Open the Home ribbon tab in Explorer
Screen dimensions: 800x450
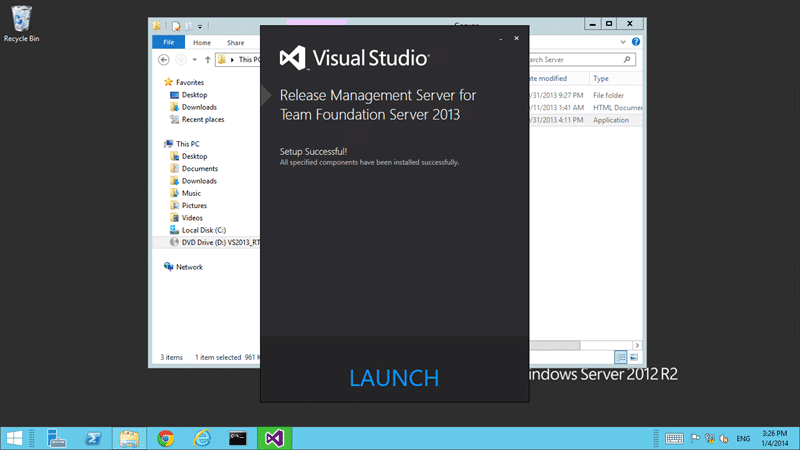(x=202, y=43)
